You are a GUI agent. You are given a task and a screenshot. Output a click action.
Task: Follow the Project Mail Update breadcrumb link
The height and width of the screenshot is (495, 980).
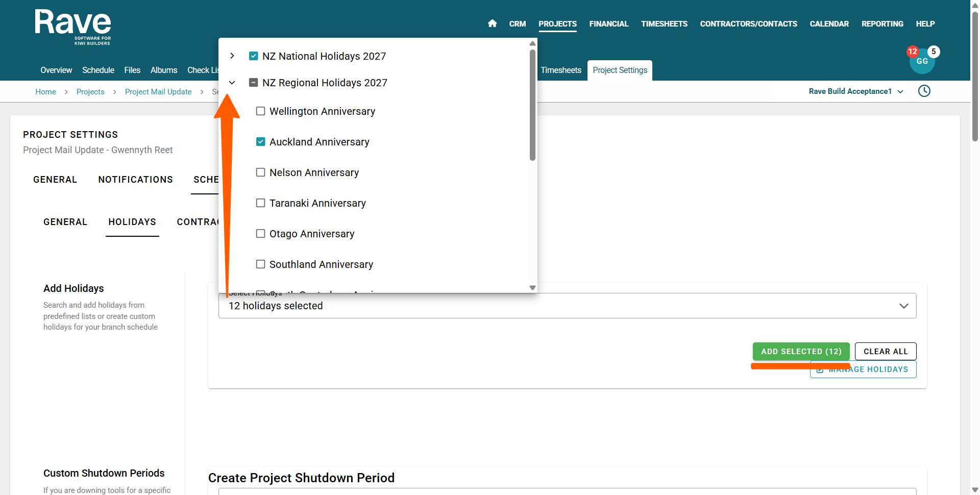(x=158, y=92)
